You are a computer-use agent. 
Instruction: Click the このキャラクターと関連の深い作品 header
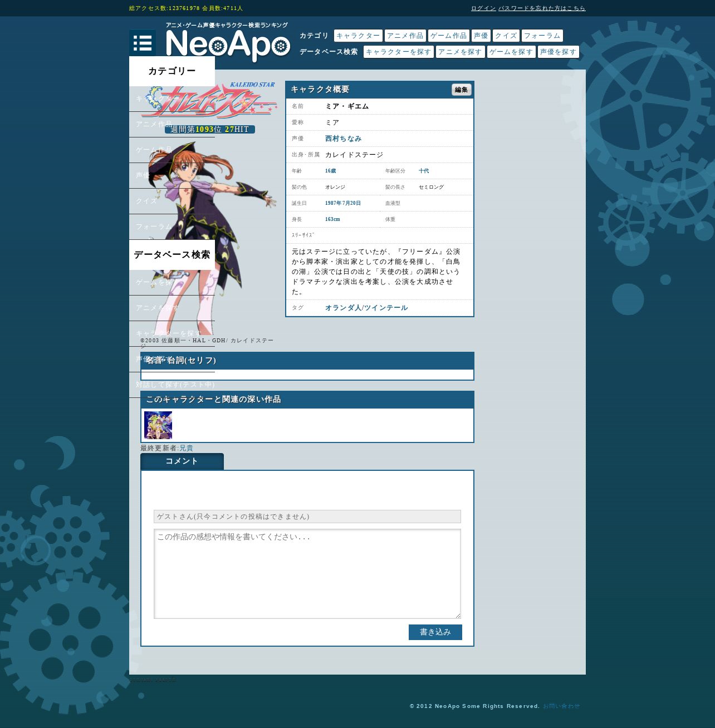pyautogui.click(x=307, y=400)
